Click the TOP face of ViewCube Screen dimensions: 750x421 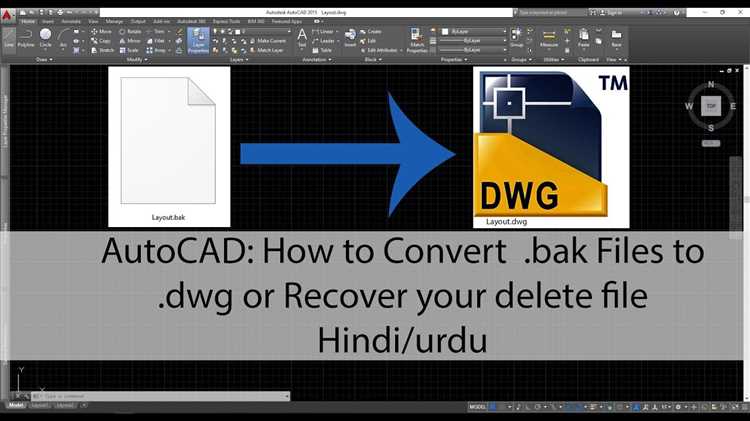(x=711, y=106)
